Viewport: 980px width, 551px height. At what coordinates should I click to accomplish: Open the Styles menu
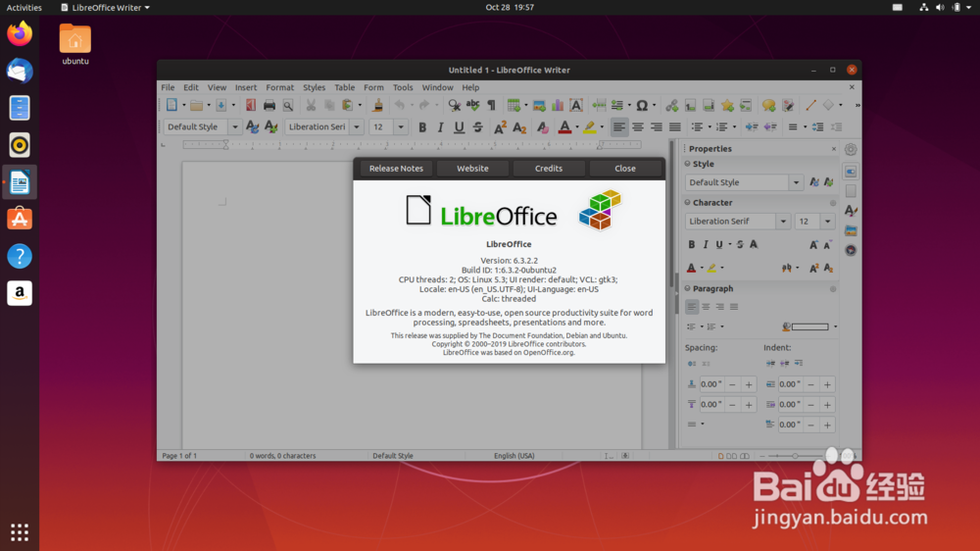(314, 87)
